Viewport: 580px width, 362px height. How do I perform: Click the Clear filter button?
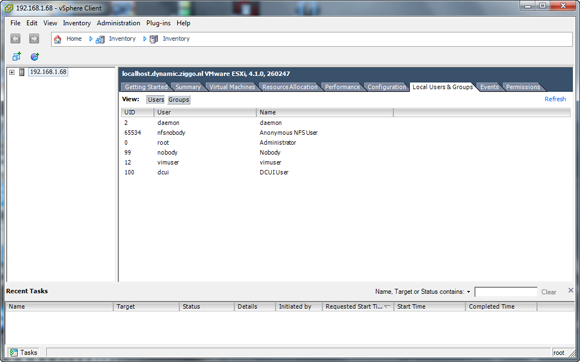point(549,292)
